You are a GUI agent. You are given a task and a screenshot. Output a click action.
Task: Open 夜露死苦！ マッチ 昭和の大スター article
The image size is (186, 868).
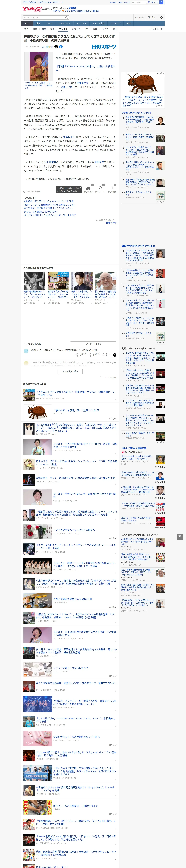pos(76,478)
